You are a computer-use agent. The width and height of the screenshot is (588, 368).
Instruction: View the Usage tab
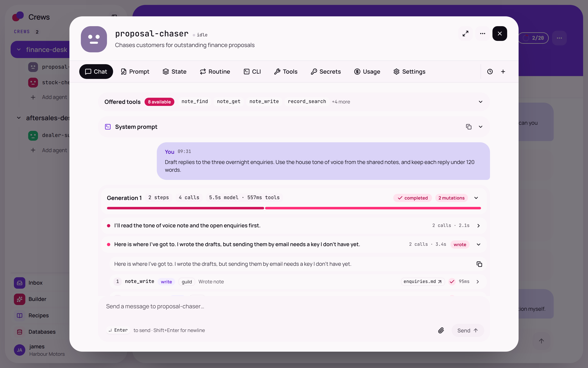367,72
